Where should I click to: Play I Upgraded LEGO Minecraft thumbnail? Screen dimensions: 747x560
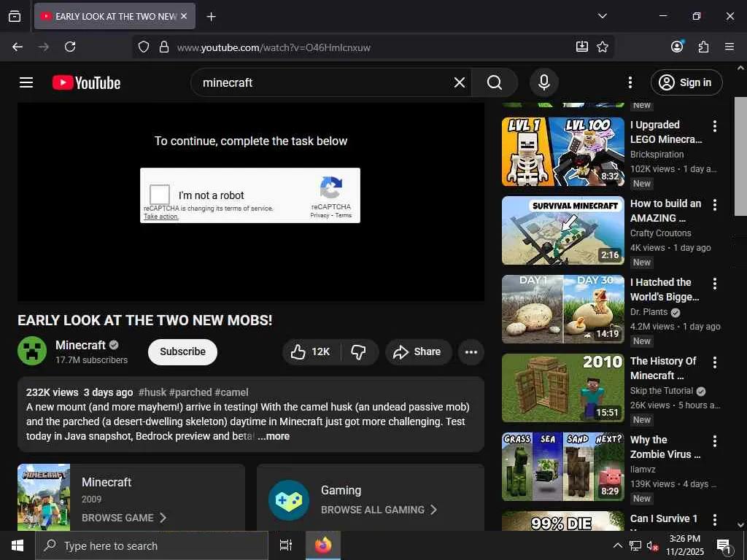(x=562, y=152)
